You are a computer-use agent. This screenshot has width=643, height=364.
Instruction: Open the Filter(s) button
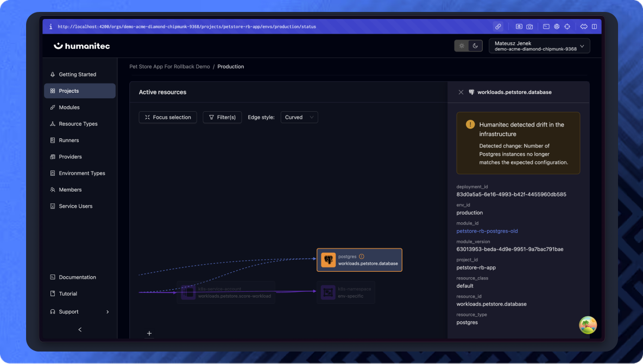click(222, 117)
